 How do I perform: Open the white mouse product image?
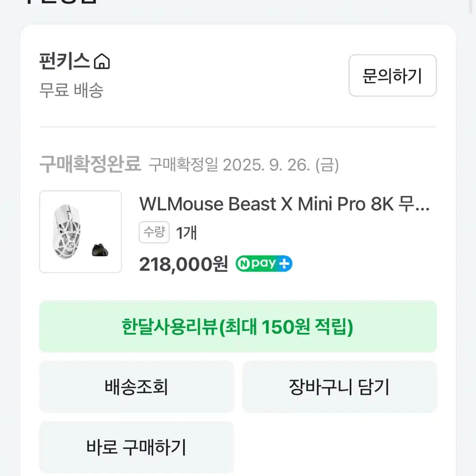(70, 231)
